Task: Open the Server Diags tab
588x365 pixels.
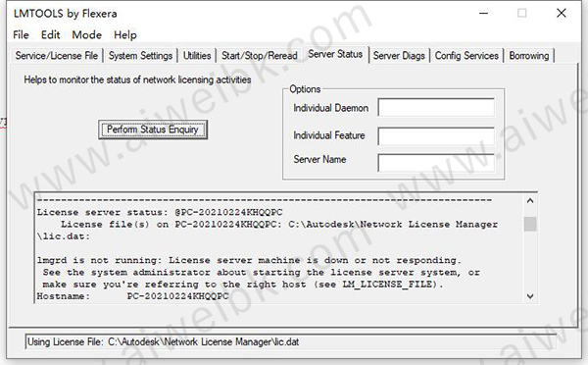Action: [x=399, y=56]
